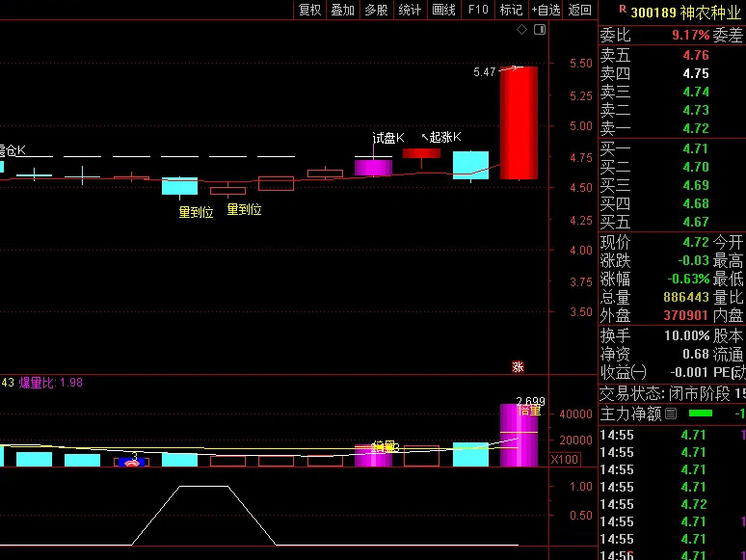Open the 主力净额 list icon
The width and height of the screenshot is (746, 560).
[672, 413]
